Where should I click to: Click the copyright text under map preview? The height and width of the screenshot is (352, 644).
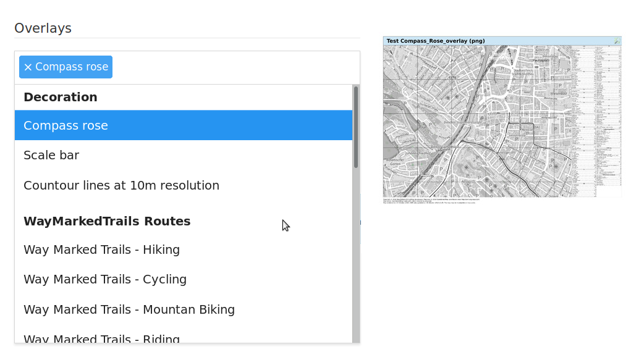pyautogui.click(x=429, y=201)
